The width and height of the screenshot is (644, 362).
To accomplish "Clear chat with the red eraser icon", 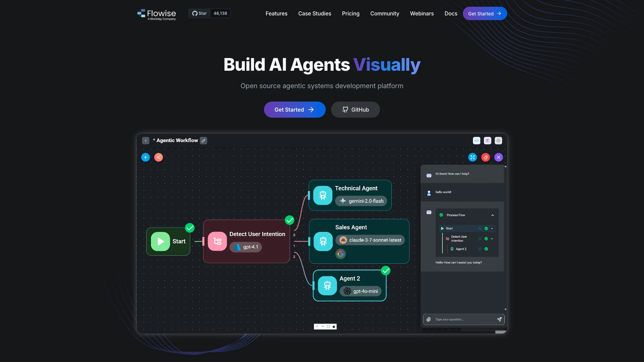I will click(x=485, y=157).
